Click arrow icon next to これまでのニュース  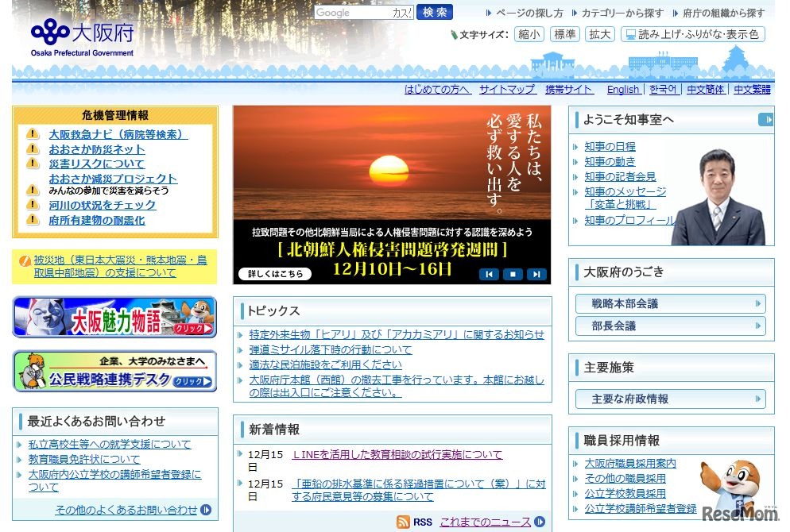(x=540, y=522)
